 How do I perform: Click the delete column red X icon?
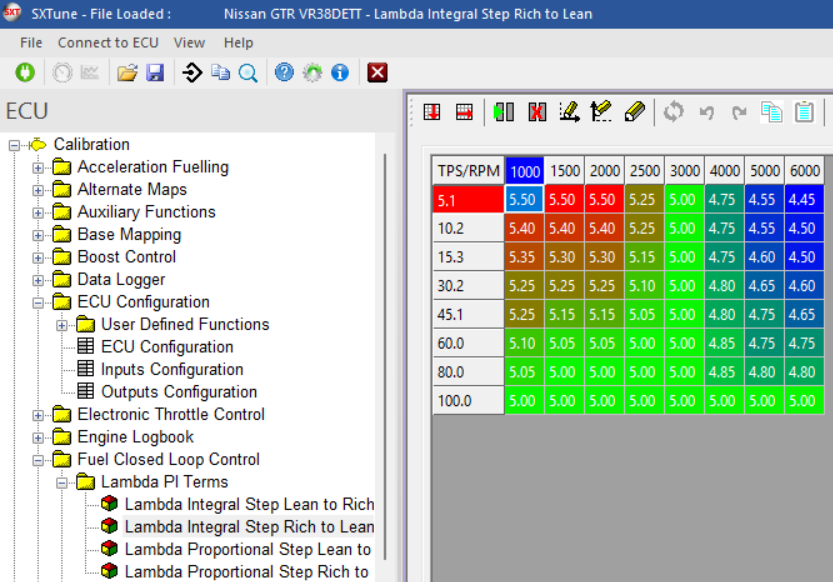(537, 112)
